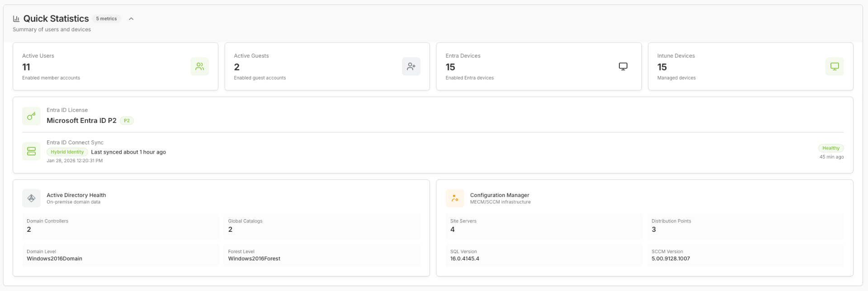Viewport: 868px width, 291px height.
Task: Click the Domain Controllers value tile
Action: [x=121, y=226]
